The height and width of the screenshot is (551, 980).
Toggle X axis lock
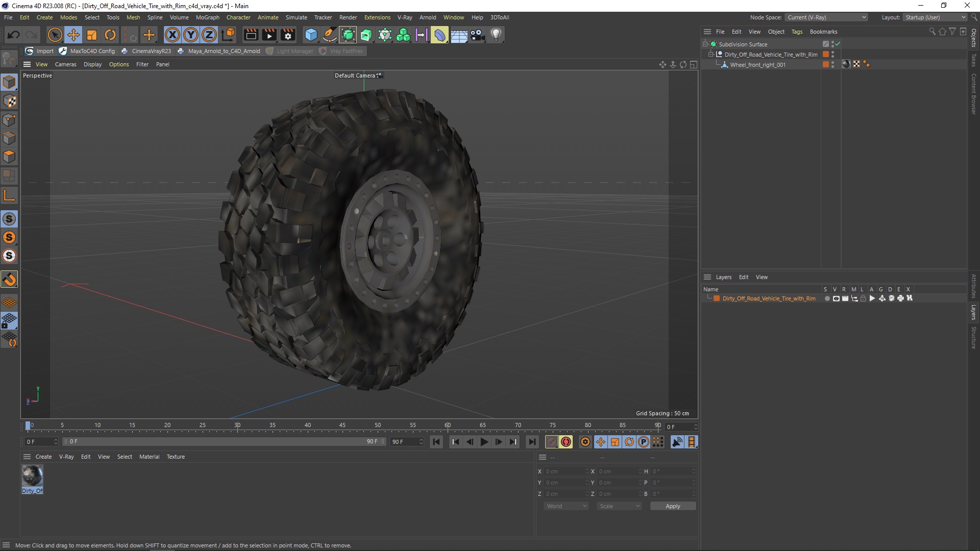173,35
